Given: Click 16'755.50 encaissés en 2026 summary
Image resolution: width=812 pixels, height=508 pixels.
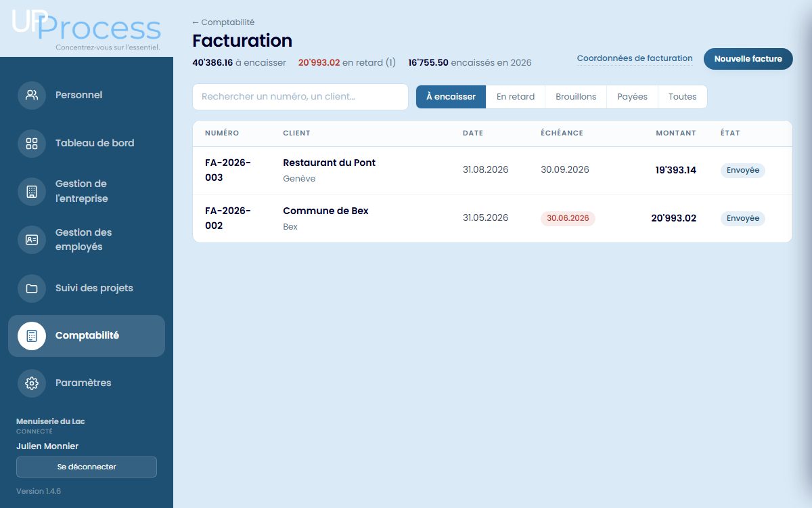Looking at the screenshot, I should tap(470, 62).
